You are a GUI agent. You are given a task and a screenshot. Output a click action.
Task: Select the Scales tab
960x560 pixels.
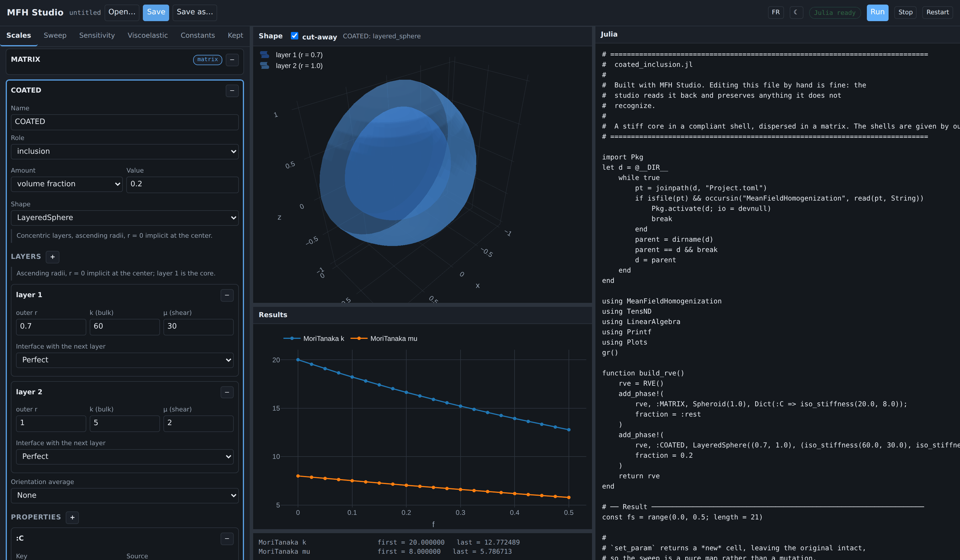pos(19,35)
